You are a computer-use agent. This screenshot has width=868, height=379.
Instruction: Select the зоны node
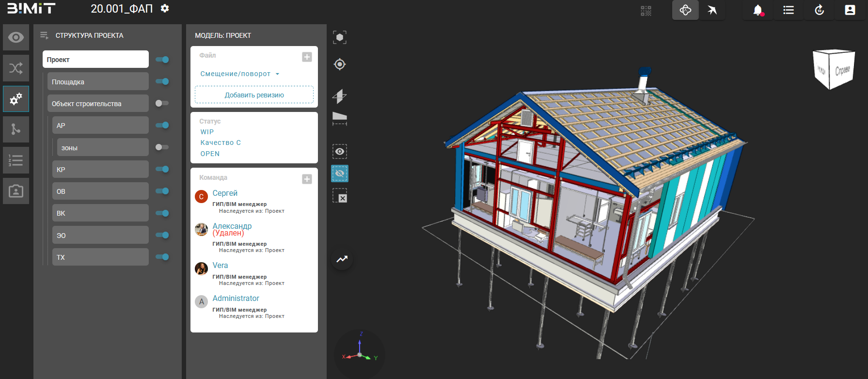[x=103, y=147]
